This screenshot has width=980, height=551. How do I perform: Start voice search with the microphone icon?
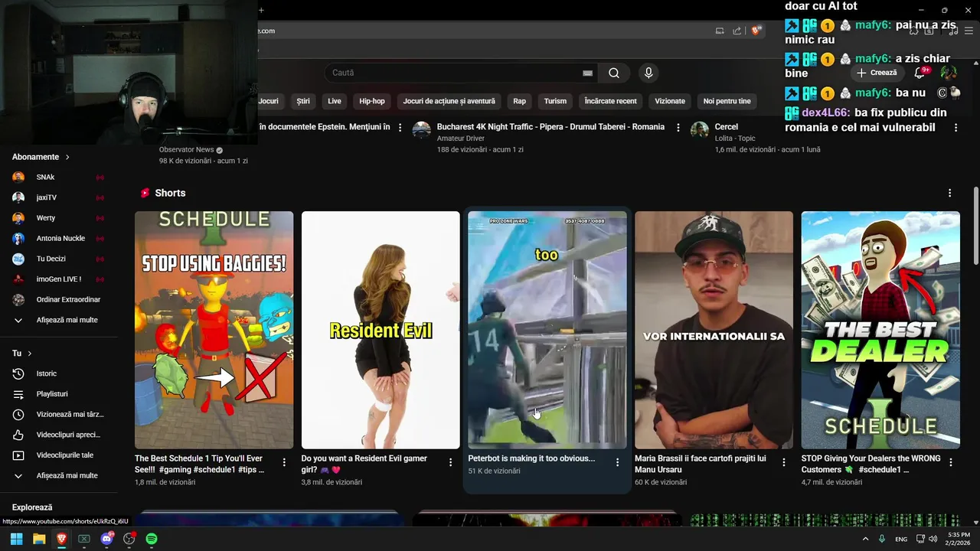tap(648, 73)
